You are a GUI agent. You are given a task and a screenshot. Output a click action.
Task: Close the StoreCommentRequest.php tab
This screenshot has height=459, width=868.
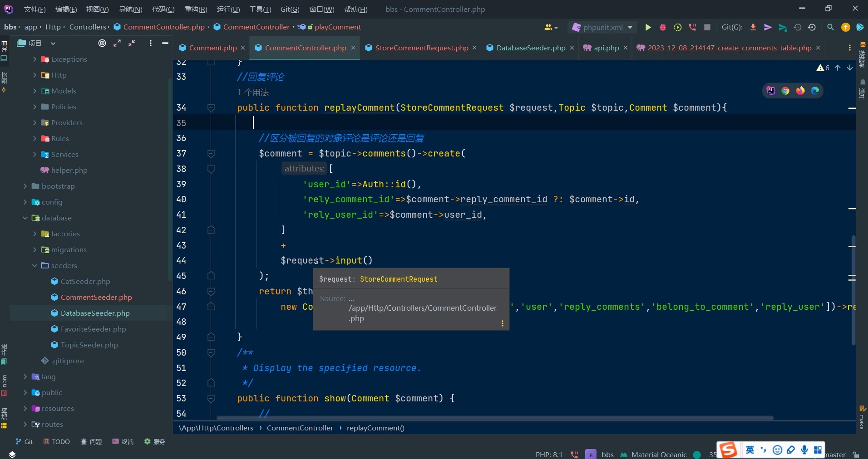click(x=474, y=48)
